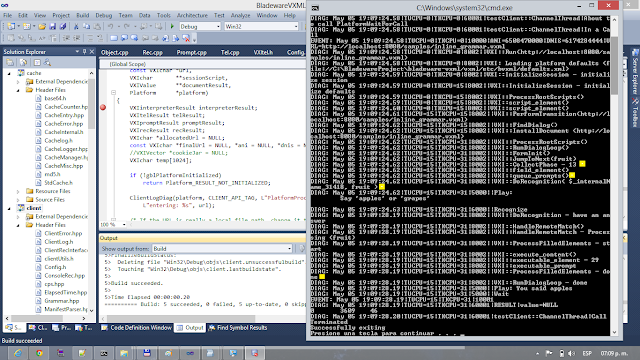The image size is (640, 360).
Task: Open File Explorer from the taskbar
Action: pyautogui.click(x=124, y=353)
